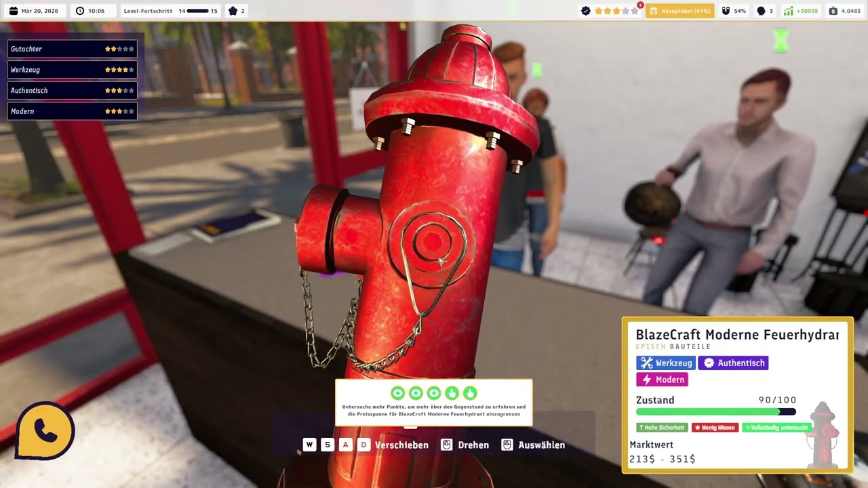868x488 pixels.
Task: Click the hydrant thumbnail in info card
Action: click(x=823, y=434)
